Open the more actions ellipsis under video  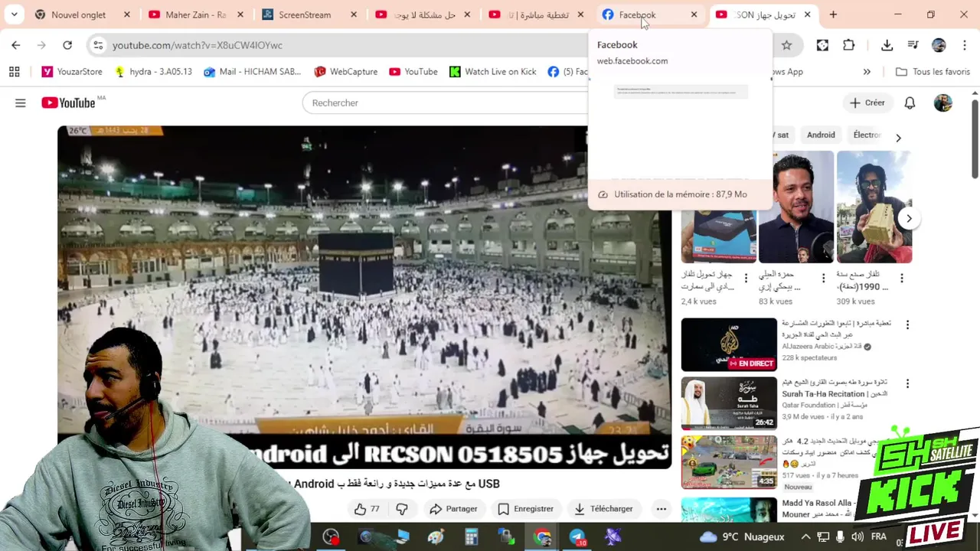[661, 509]
